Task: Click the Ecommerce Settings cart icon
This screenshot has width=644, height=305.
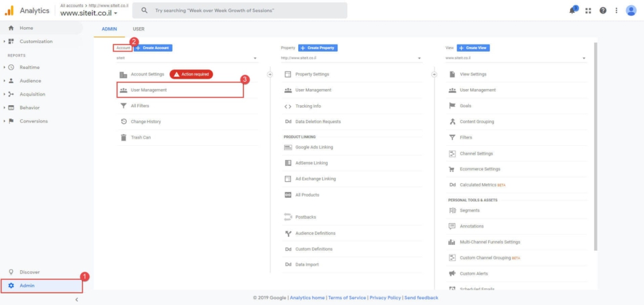Action: pyautogui.click(x=452, y=170)
